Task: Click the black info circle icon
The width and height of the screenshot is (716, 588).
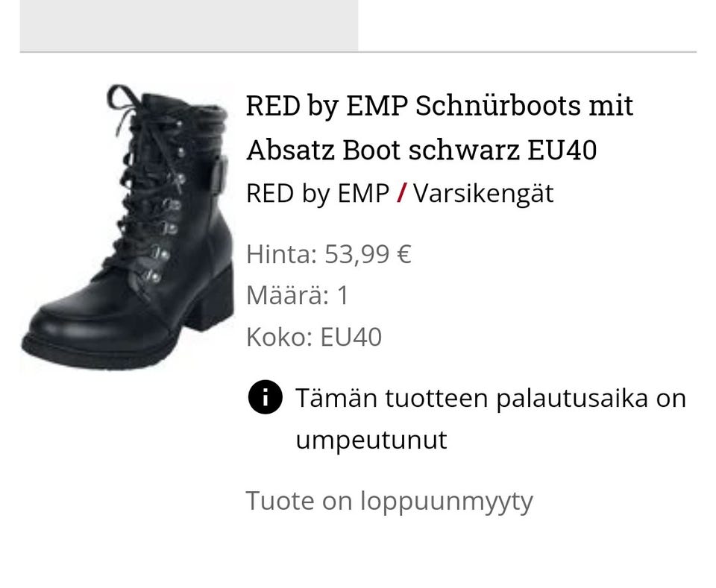Action: tap(266, 397)
